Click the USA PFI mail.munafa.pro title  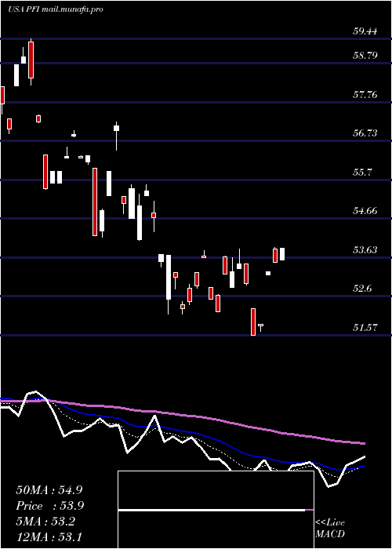[x=56, y=9]
